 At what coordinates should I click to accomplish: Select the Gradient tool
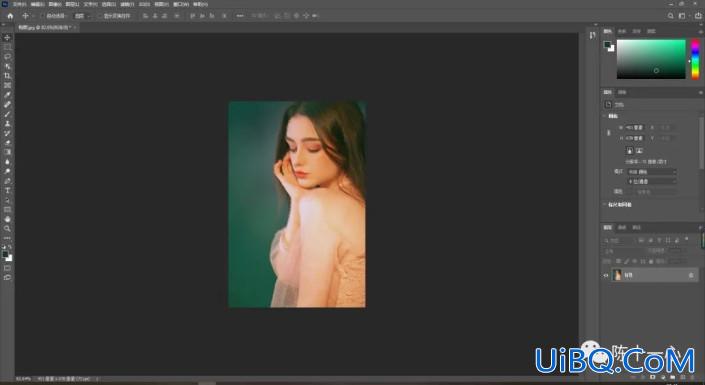[x=7, y=152]
